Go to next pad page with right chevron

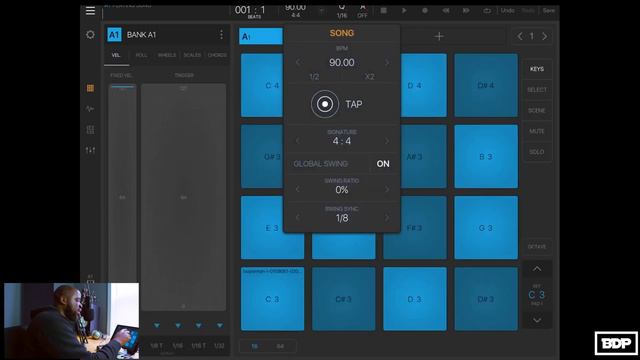pos(544,36)
